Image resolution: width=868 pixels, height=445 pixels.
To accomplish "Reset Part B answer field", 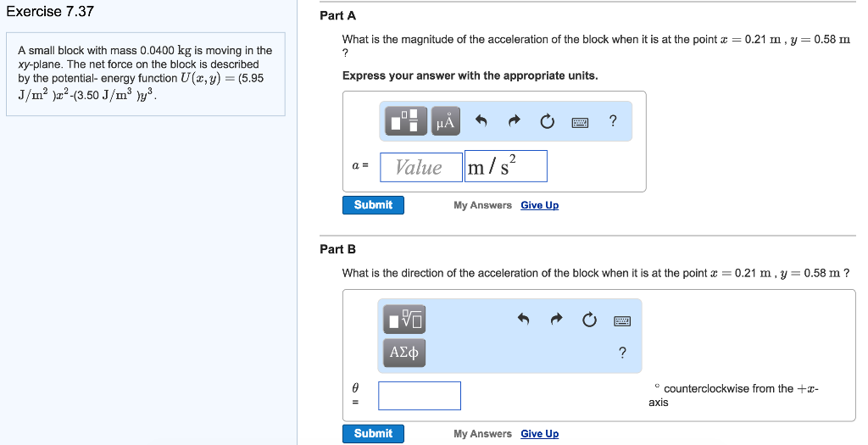I will tap(590, 320).
